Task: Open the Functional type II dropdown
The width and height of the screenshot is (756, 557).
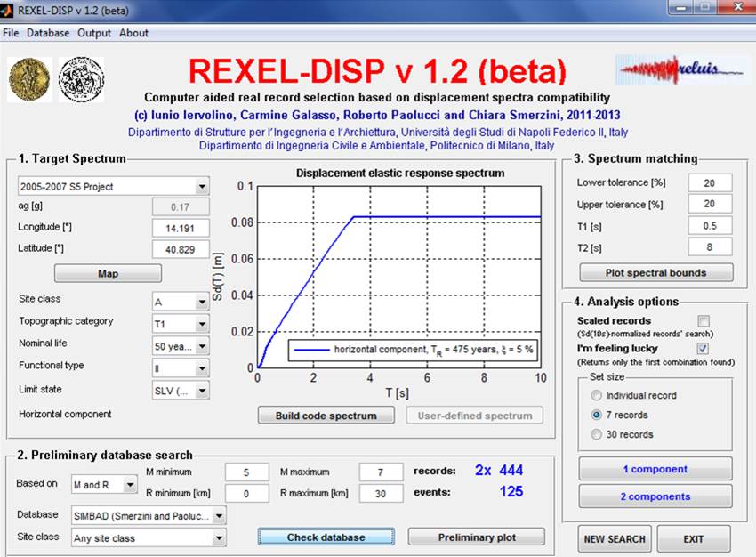Action: (x=203, y=369)
